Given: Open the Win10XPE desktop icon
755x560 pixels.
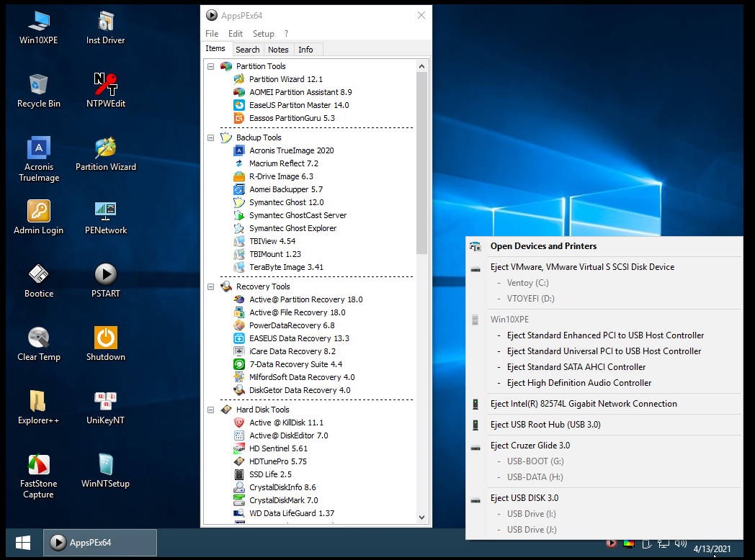Looking at the screenshot, I should point(38,27).
